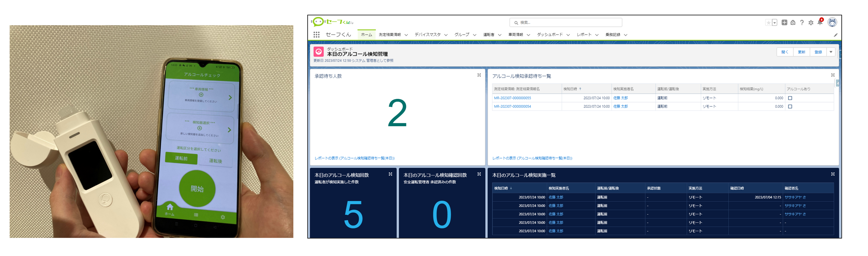The image size is (868, 256).
Task: Expand the 承認待ち人数 widget
Action: point(479,75)
